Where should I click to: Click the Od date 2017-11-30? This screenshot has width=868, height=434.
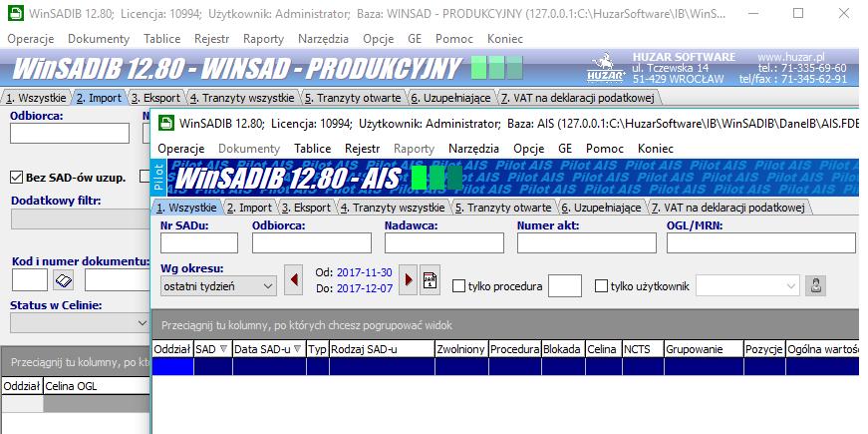coord(365,272)
